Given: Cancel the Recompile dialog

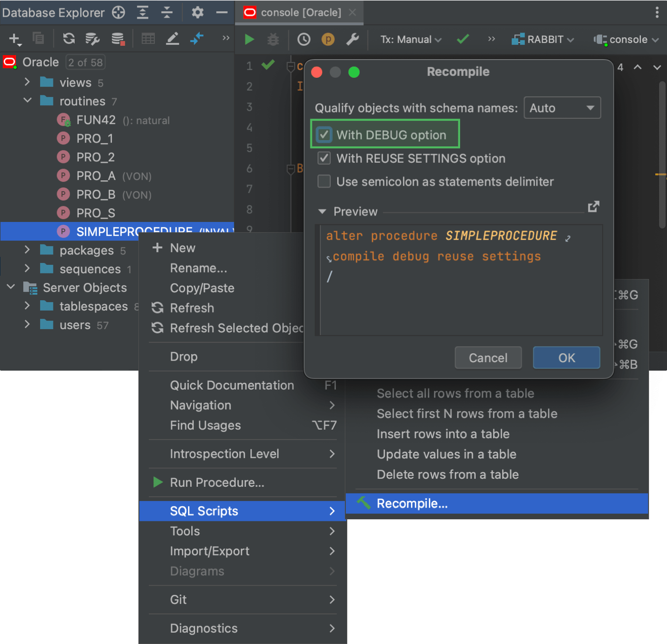Looking at the screenshot, I should point(488,357).
